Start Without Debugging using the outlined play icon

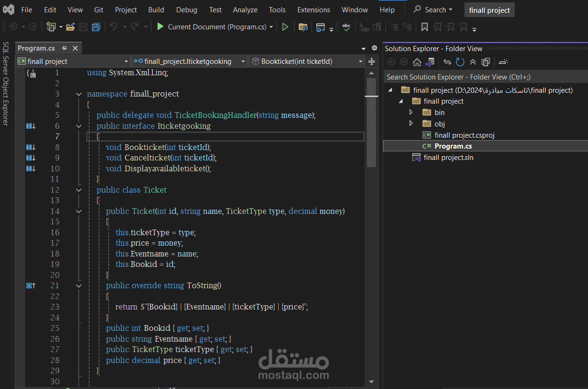tap(285, 27)
